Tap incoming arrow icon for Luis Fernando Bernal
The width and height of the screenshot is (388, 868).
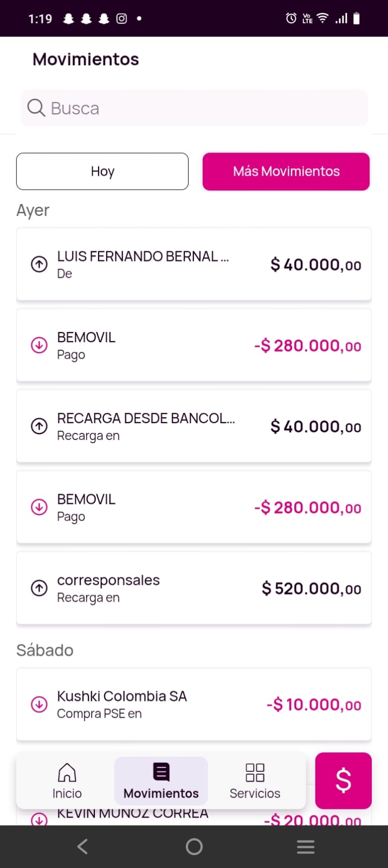click(x=39, y=264)
